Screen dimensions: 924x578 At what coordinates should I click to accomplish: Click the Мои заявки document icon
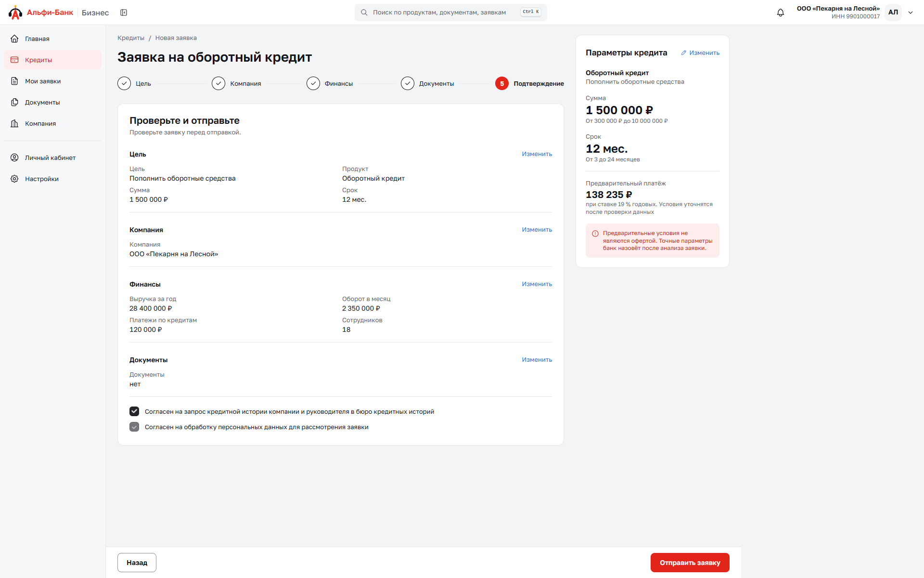[14, 81]
